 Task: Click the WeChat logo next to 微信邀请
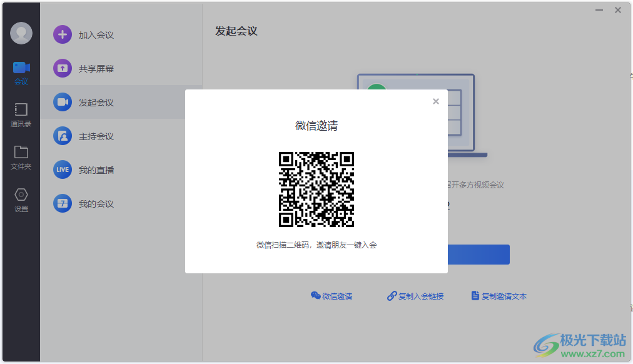coord(315,295)
